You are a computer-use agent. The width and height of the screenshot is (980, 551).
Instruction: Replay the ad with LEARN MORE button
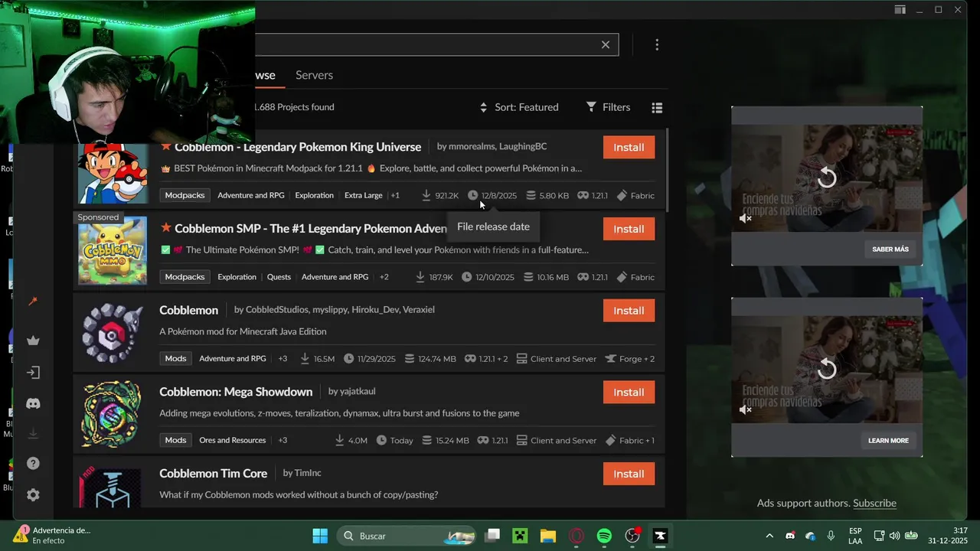coord(827,370)
